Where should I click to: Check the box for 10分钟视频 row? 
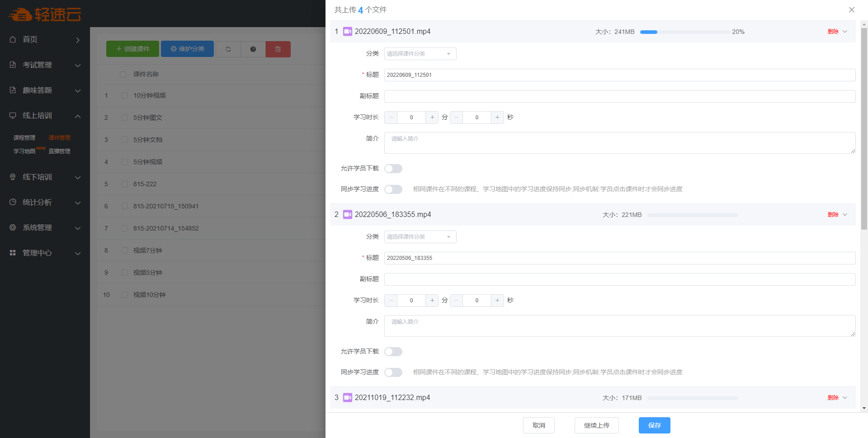(125, 96)
